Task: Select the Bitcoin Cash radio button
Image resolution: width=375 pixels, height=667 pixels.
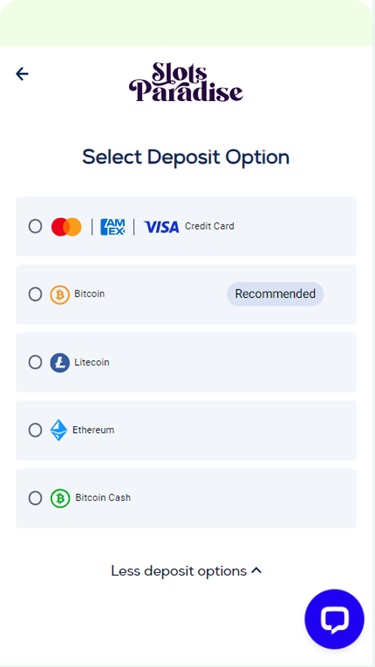Action: [35, 498]
